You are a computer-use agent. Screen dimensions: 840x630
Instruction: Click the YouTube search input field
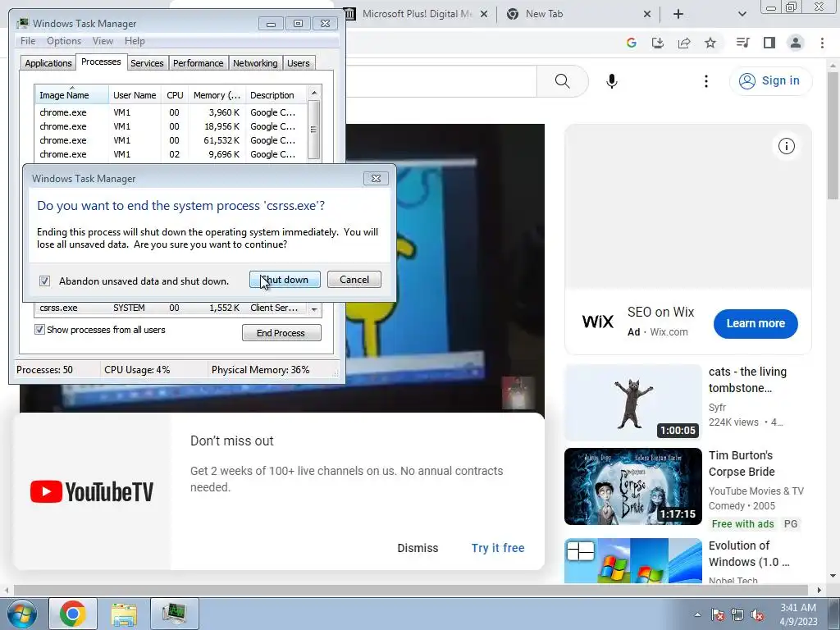441,81
